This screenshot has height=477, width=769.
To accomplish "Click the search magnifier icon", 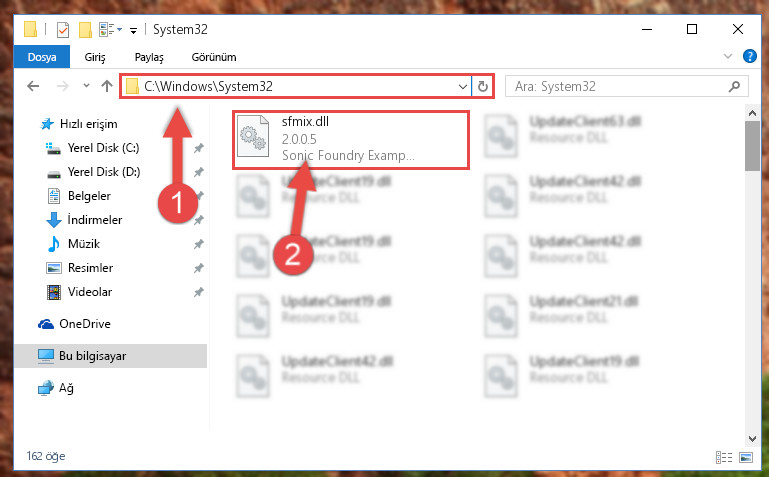I will click(x=734, y=87).
